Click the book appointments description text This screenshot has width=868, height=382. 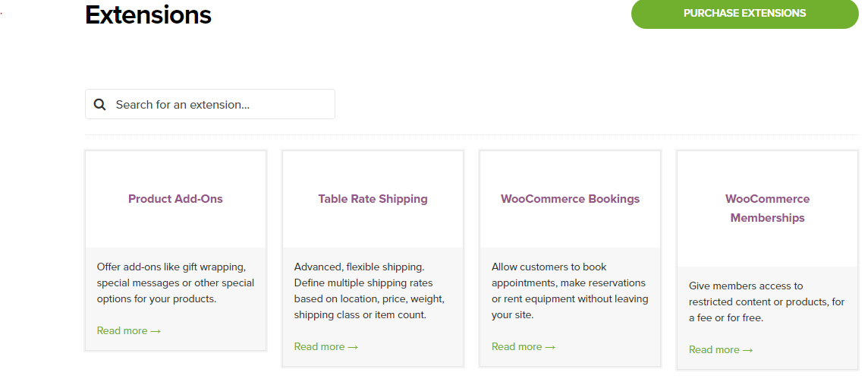point(570,291)
